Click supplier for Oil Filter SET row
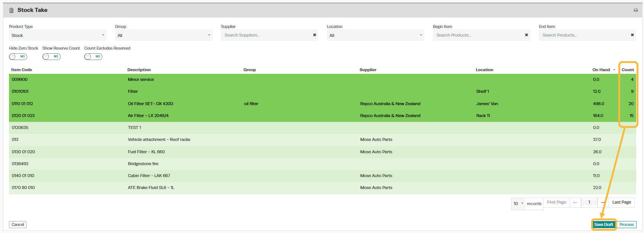The width and height of the screenshot is (644, 233). [x=390, y=104]
